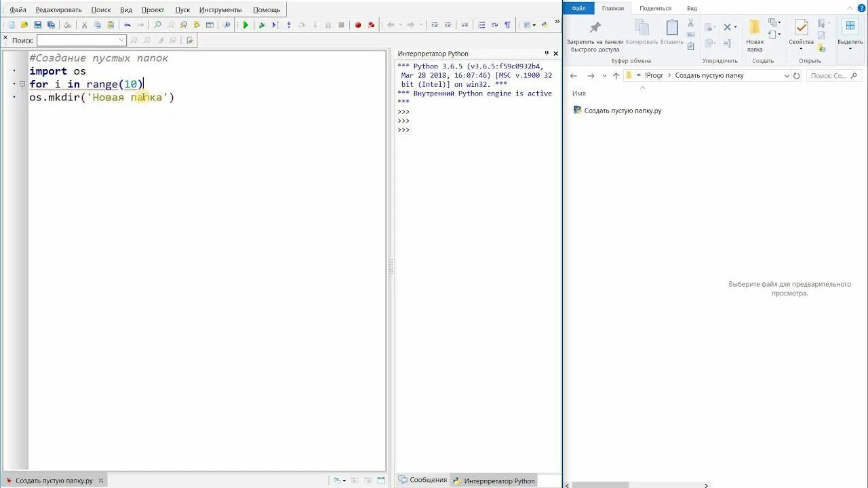Open the Explorer delete X dropdown arrow

[x=736, y=27]
